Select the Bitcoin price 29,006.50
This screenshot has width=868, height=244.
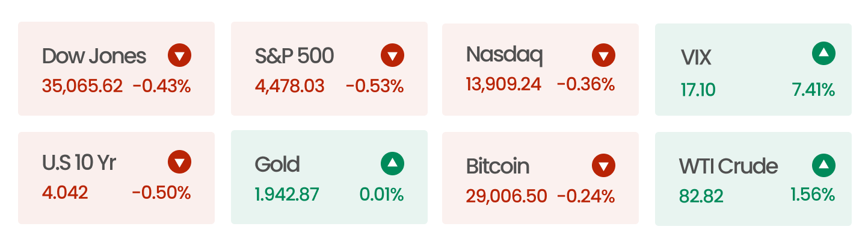pyautogui.click(x=506, y=196)
